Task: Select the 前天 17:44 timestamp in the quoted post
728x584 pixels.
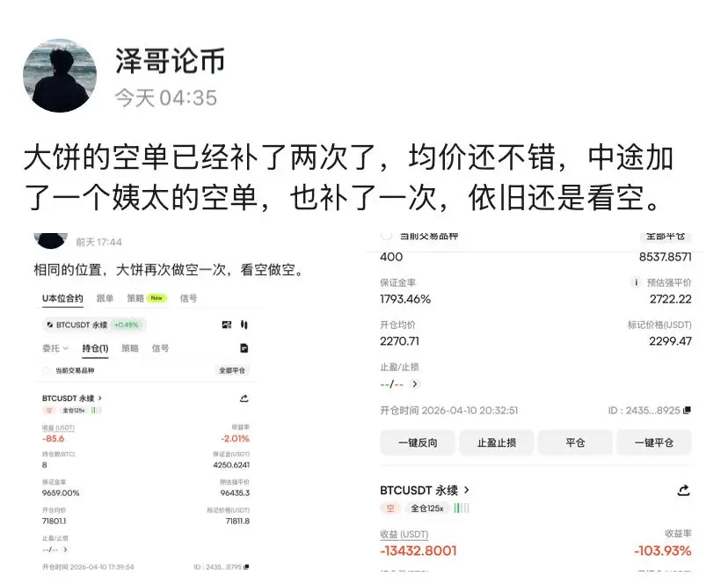Action: pyautogui.click(x=98, y=242)
